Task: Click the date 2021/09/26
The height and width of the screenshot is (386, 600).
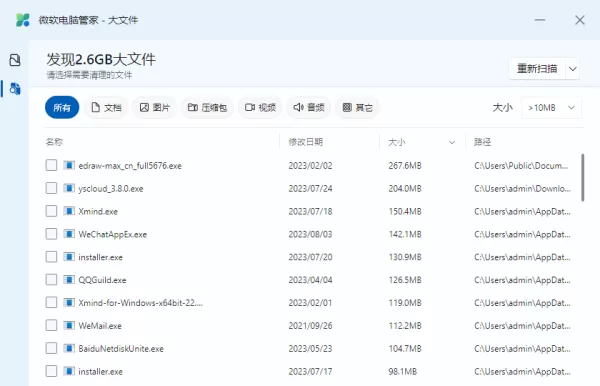Action: [310, 326]
